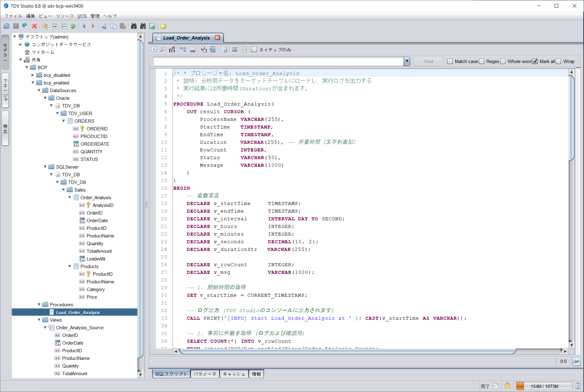Open the VCS menu

(82, 16)
